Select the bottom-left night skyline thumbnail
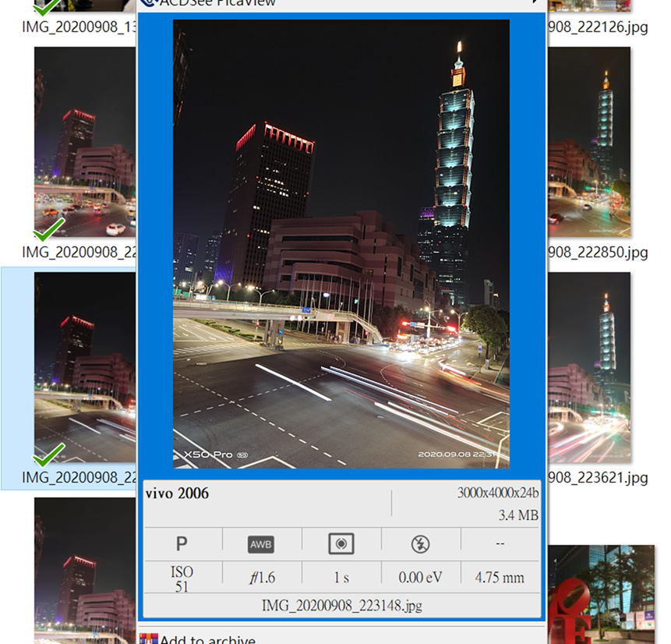The image size is (671, 644). (x=84, y=571)
